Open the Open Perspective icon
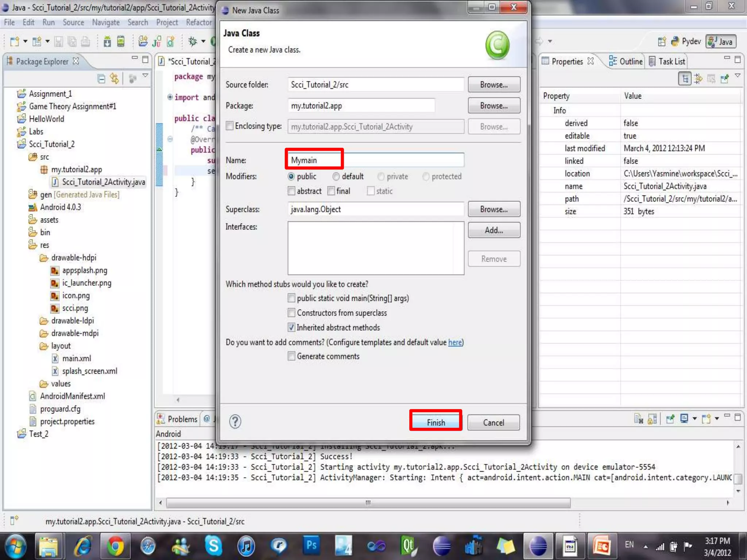747x560 pixels. [x=662, y=42]
